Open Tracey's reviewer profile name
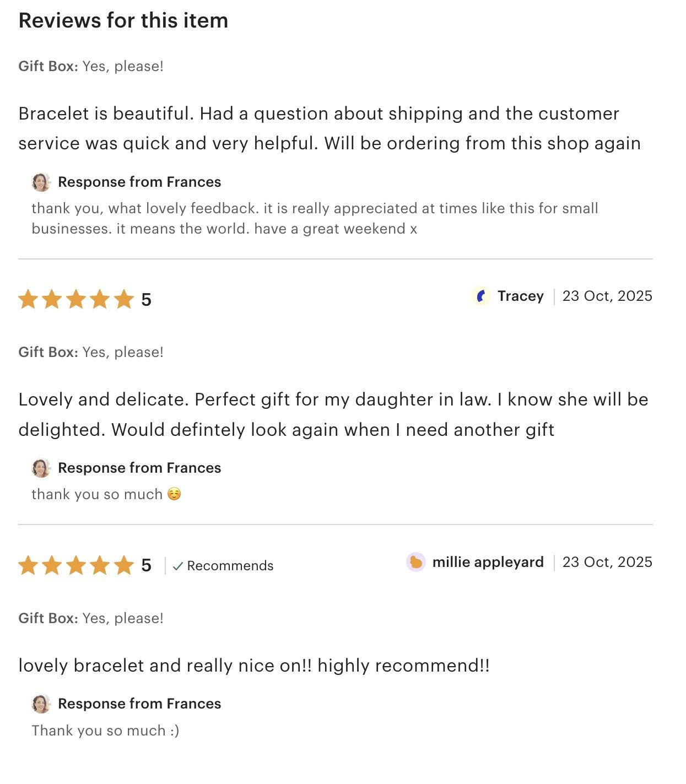The width and height of the screenshot is (686, 784). coord(520,296)
